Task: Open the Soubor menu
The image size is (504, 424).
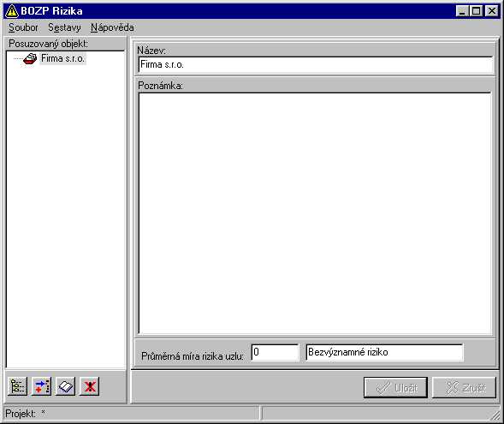Action: pos(23,27)
